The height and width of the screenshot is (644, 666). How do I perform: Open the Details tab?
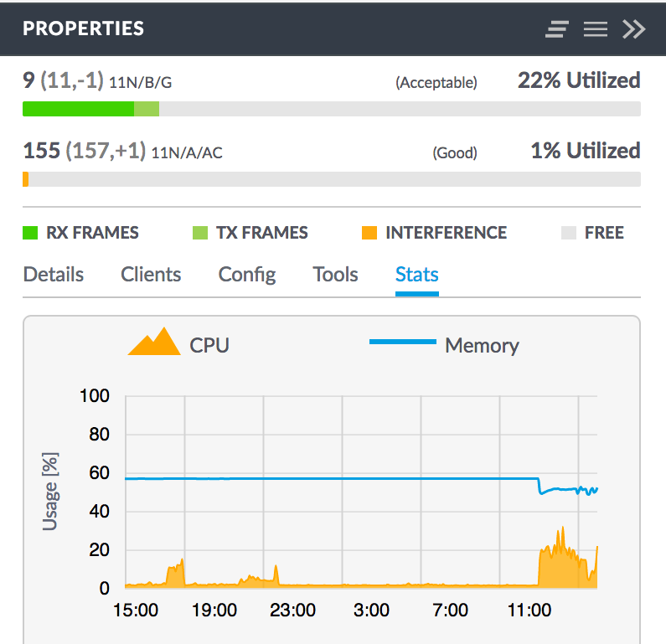[54, 275]
